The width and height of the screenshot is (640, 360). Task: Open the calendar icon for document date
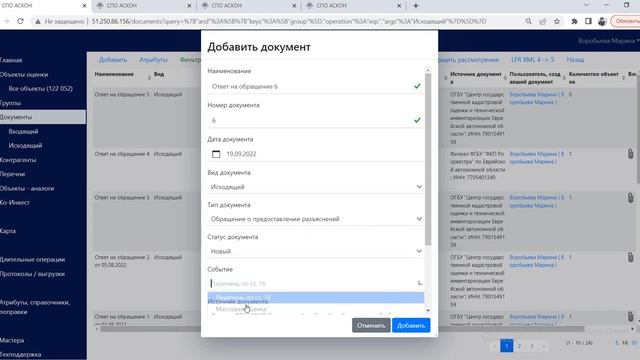pyautogui.click(x=216, y=154)
